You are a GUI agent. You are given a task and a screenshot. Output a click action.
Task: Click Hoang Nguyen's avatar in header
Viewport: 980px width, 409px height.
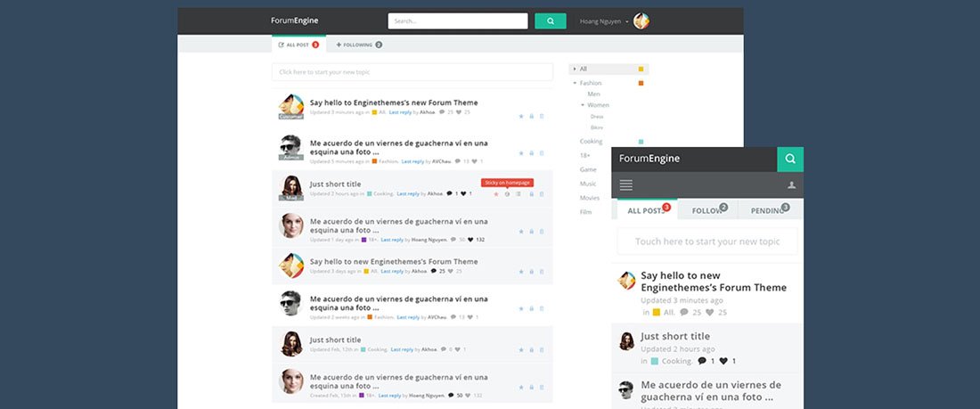coord(641,21)
